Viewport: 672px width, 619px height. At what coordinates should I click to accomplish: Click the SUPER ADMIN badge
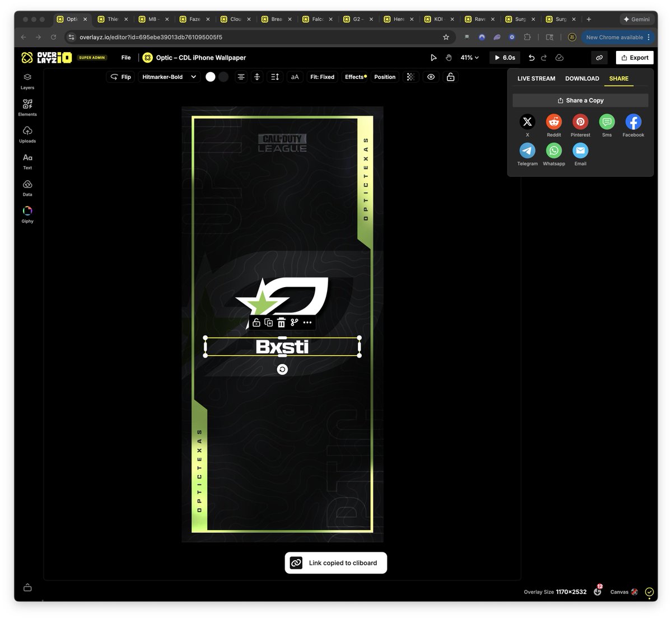(x=92, y=58)
